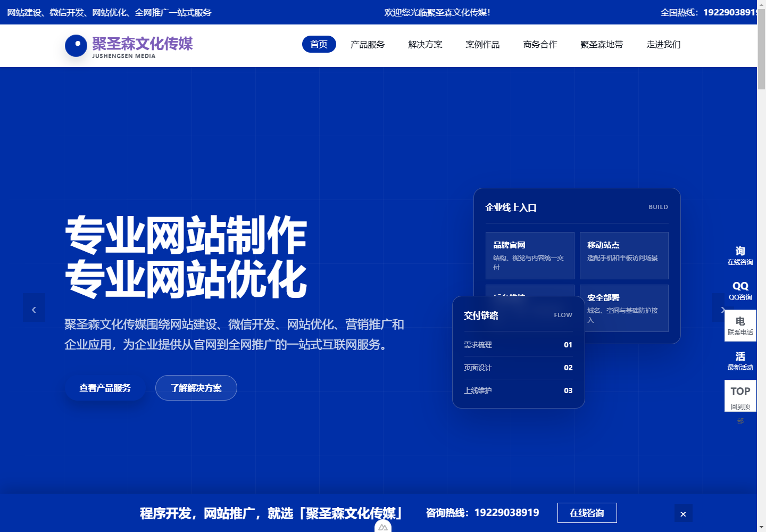Click 查看产品服务 button

[x=105, y=388]
